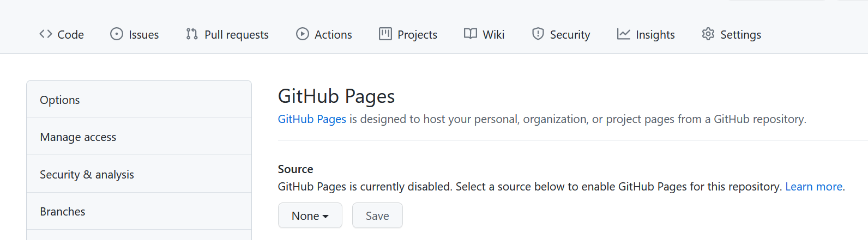The width and height of the screenshot is (868, 240).
Task: Click the Code brackets icon
Action: point(46,34)
